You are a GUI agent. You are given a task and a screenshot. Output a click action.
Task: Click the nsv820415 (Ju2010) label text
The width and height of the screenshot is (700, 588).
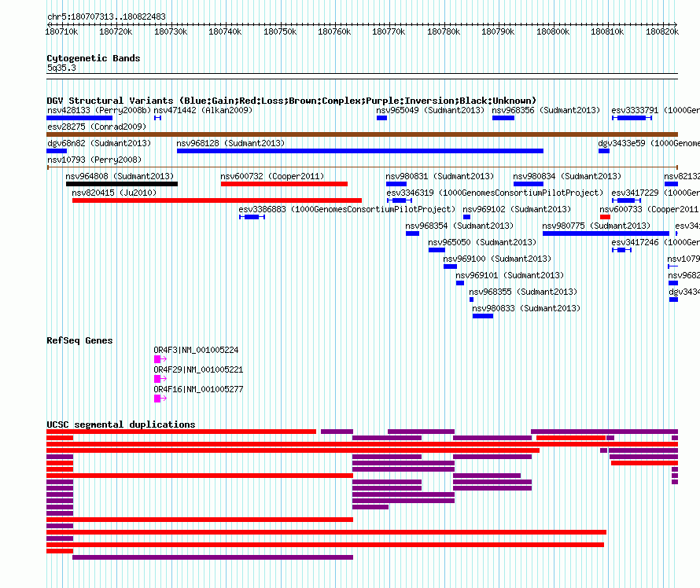114,193
